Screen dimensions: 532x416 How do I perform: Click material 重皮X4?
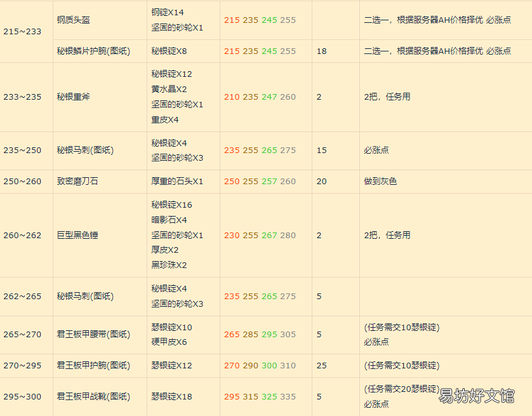pos(165,120)
